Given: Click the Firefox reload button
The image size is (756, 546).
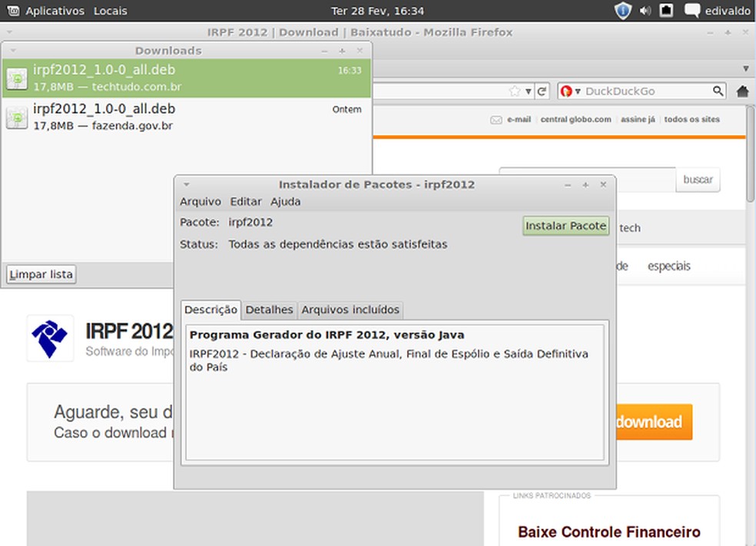Looking at the screenshot, I should click(542, 91).
